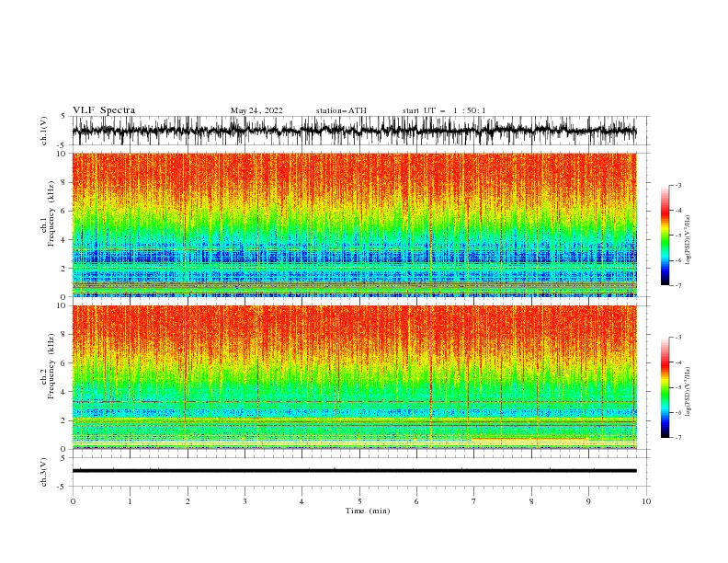Click the "start UT = 1 : 50: 1" text
728x563 pixels.
coord(444,110)
